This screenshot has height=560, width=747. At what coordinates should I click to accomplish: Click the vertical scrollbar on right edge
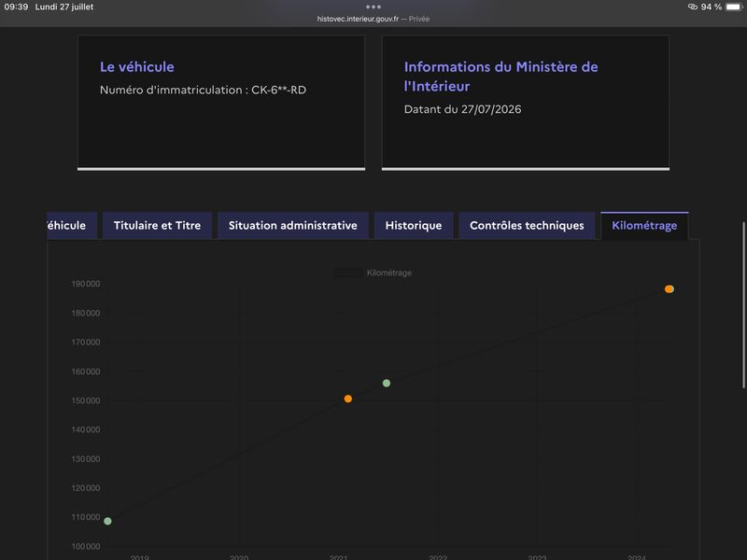(743, 305)
